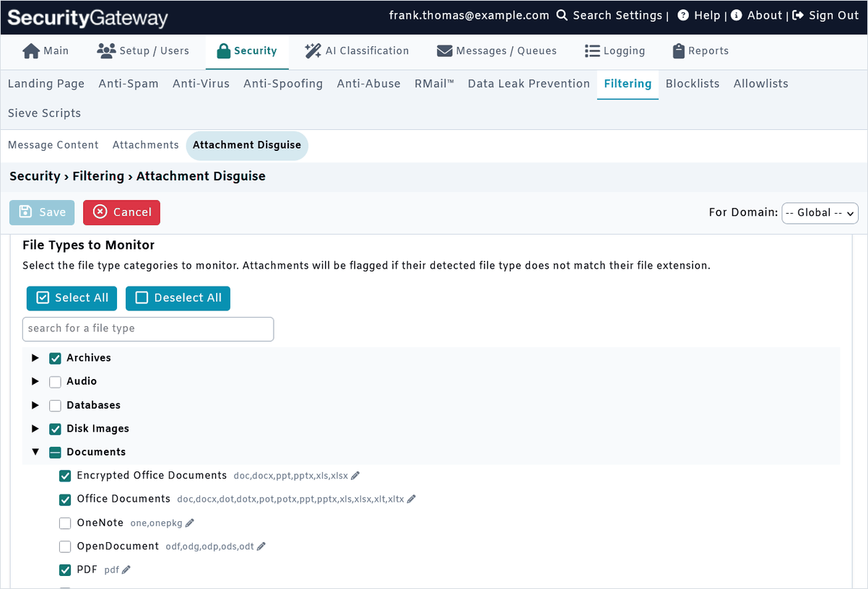This screenshot has width=868, height=589.
Task: Click the red Cancel button
Action: (121, 212)
